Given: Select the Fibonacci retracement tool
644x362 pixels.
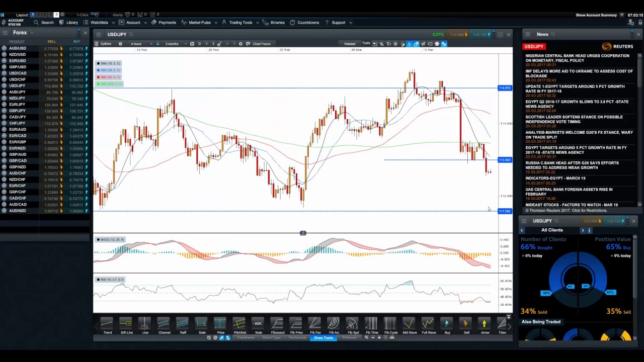Looking at the screenshot, I should pyautogui.click(x=277, y=326).
